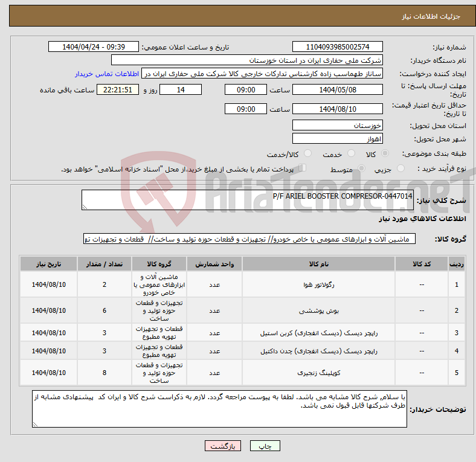Click the response deadline time 09:00 field
Screen dimensions: 476x462
pos(246,89)
